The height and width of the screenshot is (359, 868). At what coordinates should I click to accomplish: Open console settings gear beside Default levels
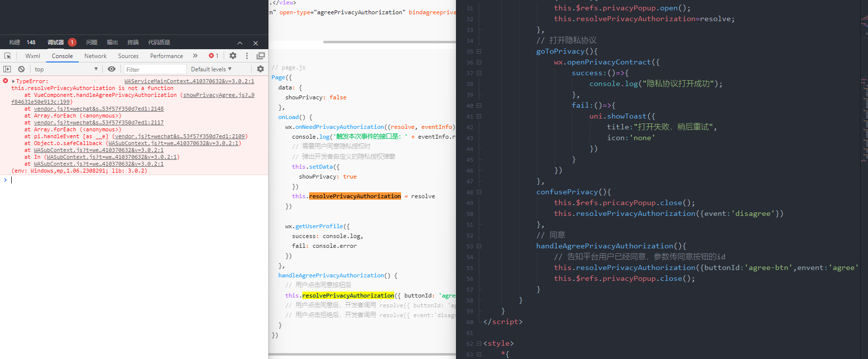pos(260,69)
